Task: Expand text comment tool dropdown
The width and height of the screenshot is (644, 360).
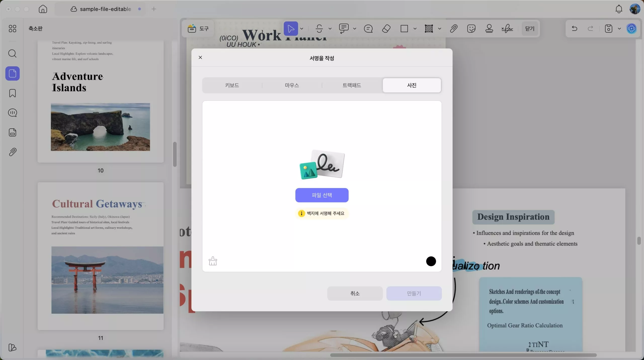Action: point(354,29)
